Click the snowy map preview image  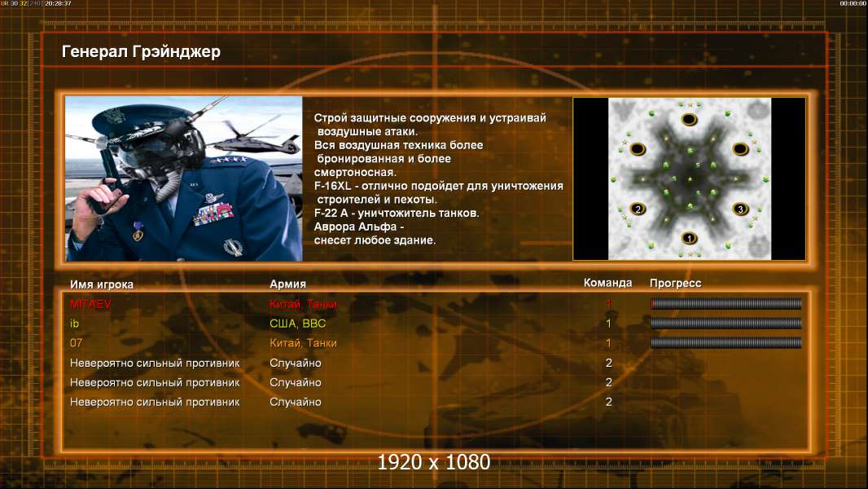689,178
